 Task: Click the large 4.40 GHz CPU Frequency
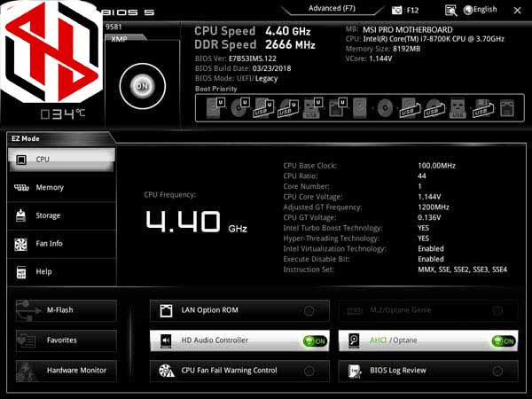point(196,222)
